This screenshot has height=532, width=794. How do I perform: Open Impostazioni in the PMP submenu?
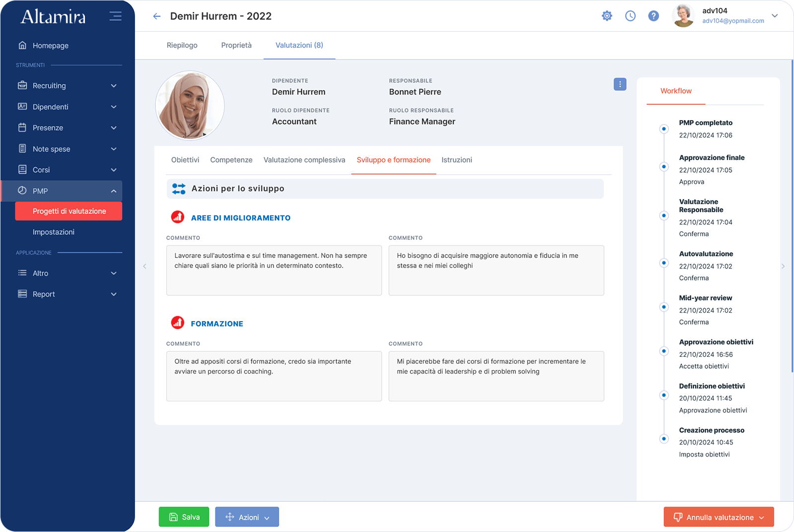[x=54, y=232]
